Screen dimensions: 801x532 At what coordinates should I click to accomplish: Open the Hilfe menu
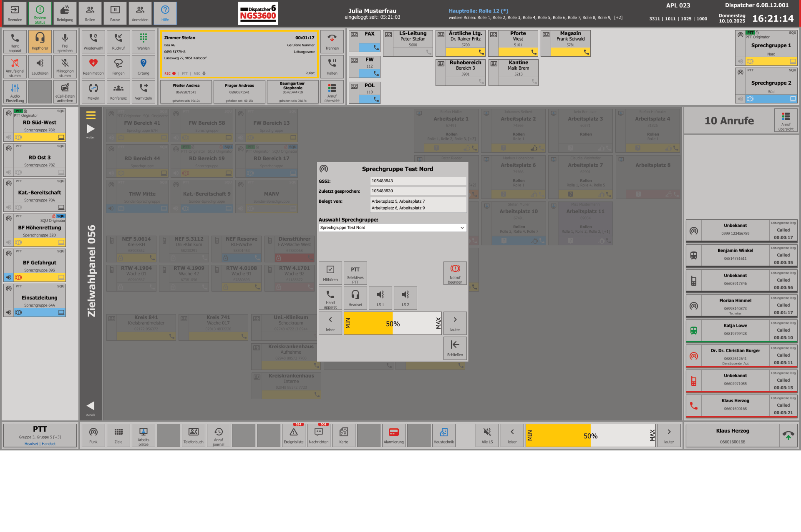pos(165,13)
